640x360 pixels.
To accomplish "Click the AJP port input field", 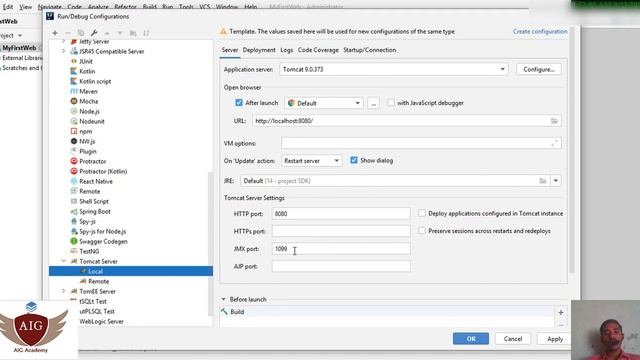I will click(341, 266).
